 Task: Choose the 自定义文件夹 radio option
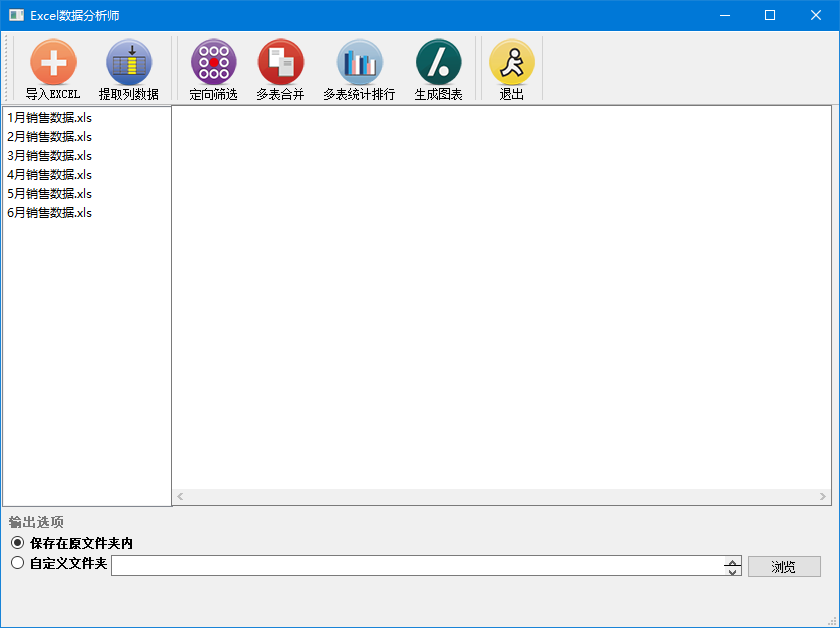click(18, 563)
